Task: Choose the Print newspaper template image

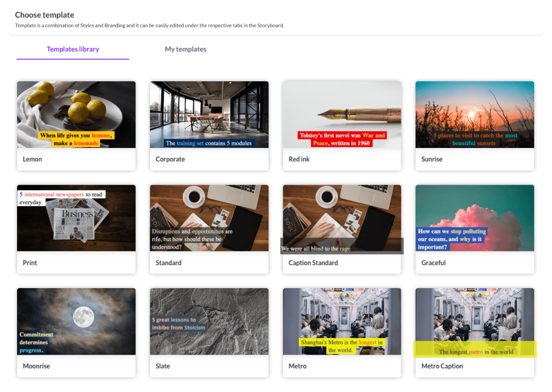Action: pos(76,218)
